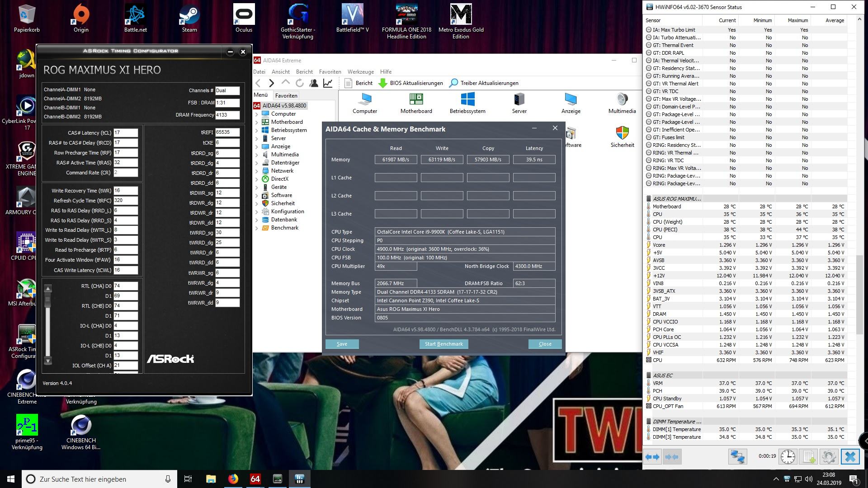Image resolution: width=868 pixels, height=488 pixels.
Task: Expand Server tree node in AIDA64
Action: click(257, 138)
